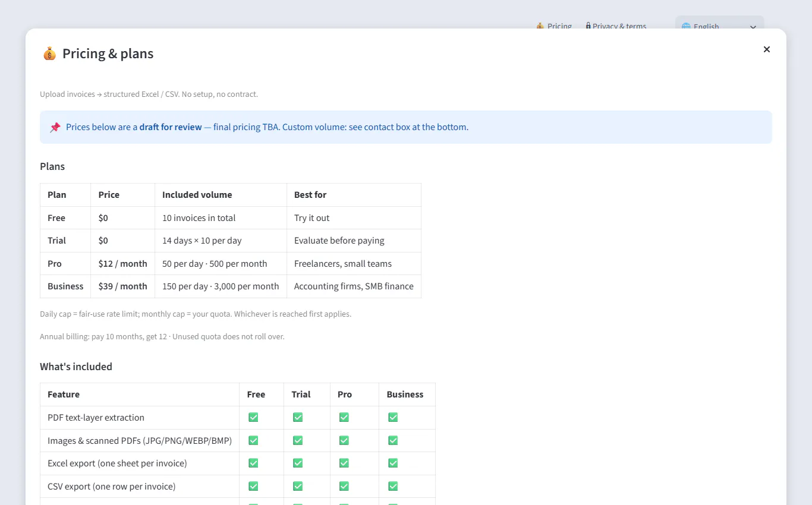
Task: Click '150 per day · 3,000 per month' cell
Action: pyautogui.click(x=221, y=286)
